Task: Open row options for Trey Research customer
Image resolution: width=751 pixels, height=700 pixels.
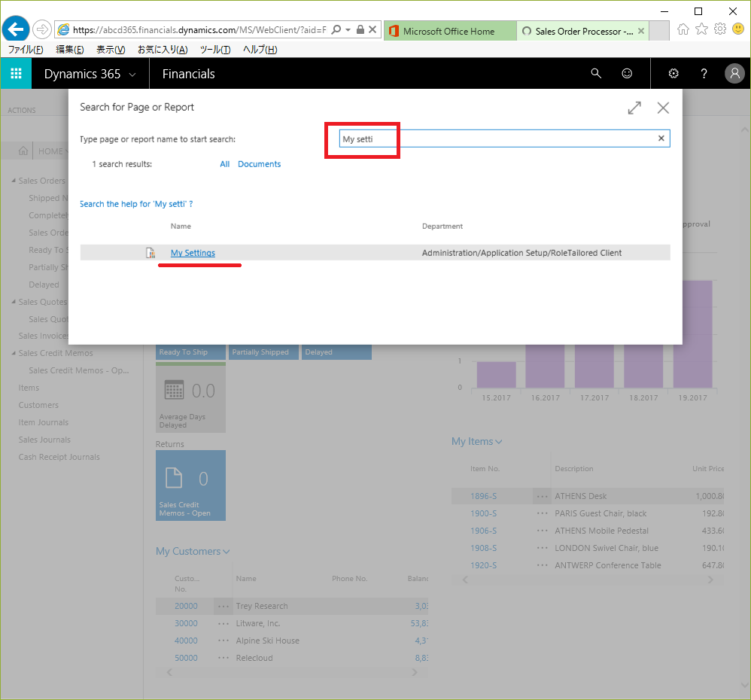Action: click(223, 606)
